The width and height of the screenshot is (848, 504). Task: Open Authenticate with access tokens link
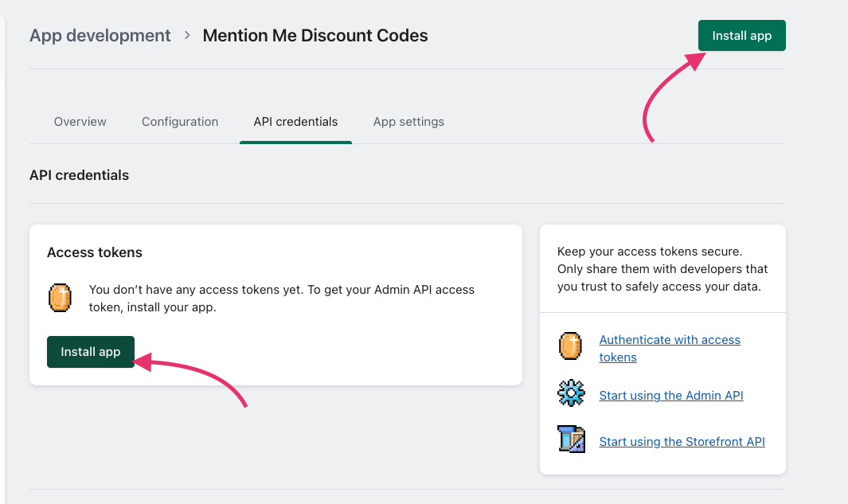(670, 348)
